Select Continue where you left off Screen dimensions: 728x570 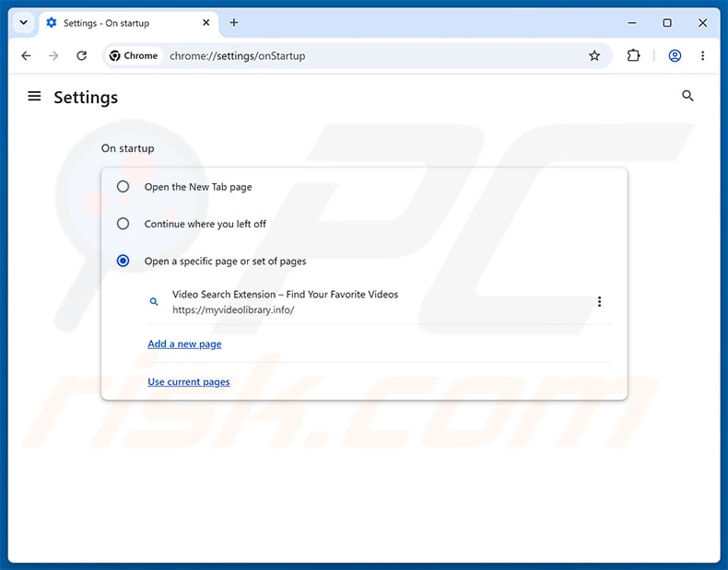(x=123, y=224)
